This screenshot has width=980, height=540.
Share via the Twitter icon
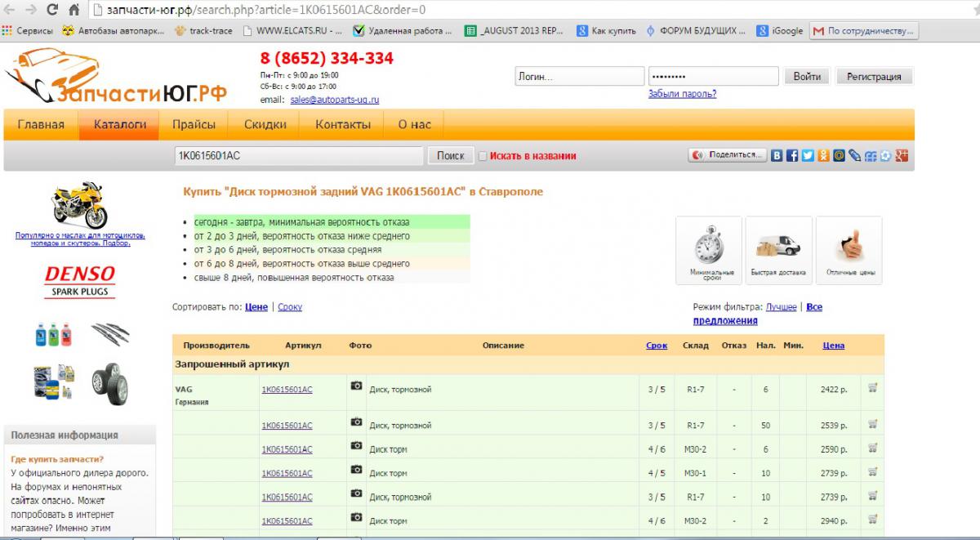click(808, 155)
